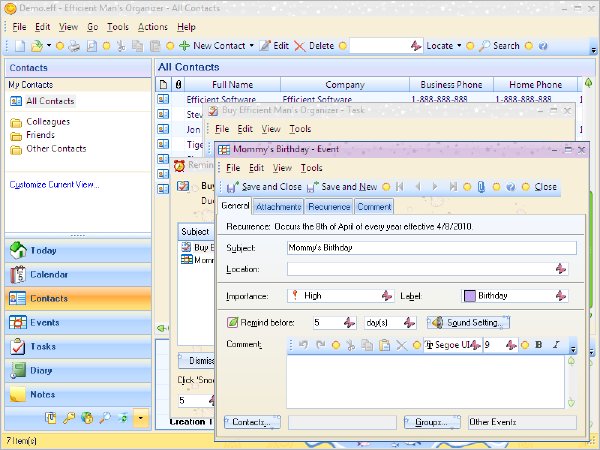Click the Copy icon in main toolbar
The height and width of the screenshot is (450, 600).
tap(137, 46)
